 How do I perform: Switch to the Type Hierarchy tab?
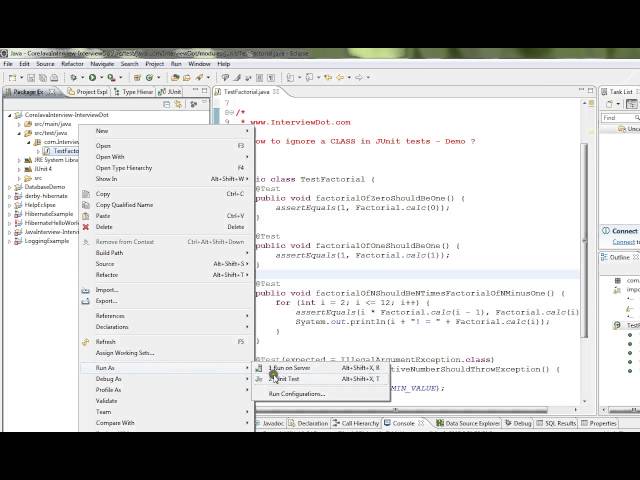[x=133, y=92]
